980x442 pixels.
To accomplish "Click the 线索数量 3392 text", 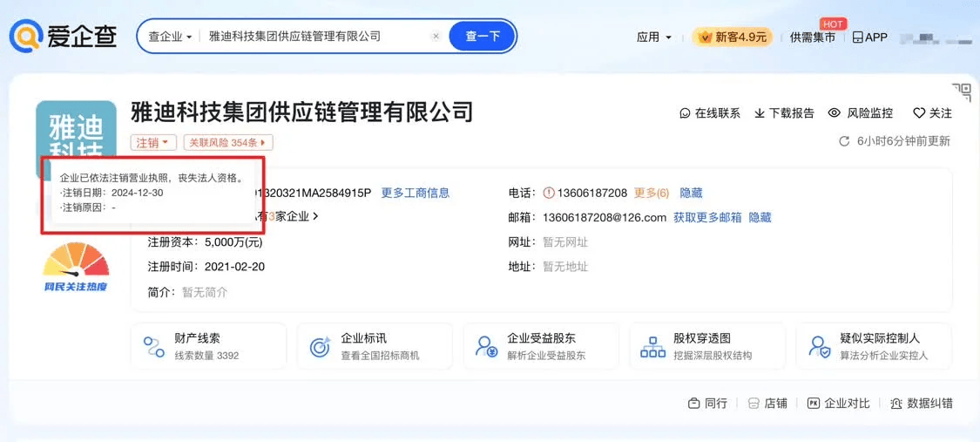I will click(x=206, y=356).
